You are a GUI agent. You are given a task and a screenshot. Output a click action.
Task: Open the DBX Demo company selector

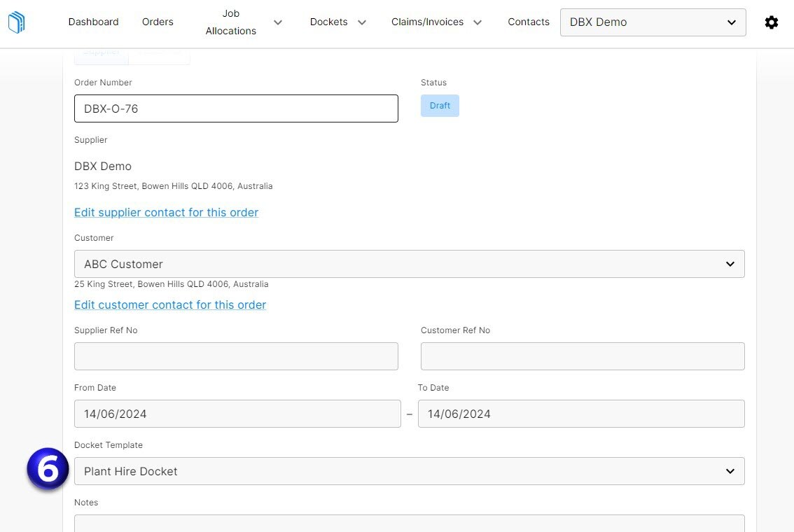[x=652, y=22]
